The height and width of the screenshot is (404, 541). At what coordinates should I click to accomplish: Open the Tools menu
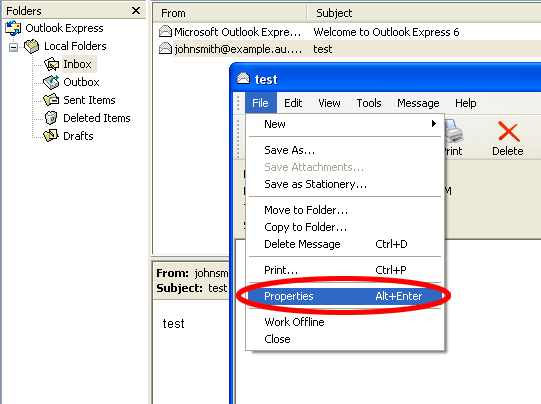click(x=369, y=103)
